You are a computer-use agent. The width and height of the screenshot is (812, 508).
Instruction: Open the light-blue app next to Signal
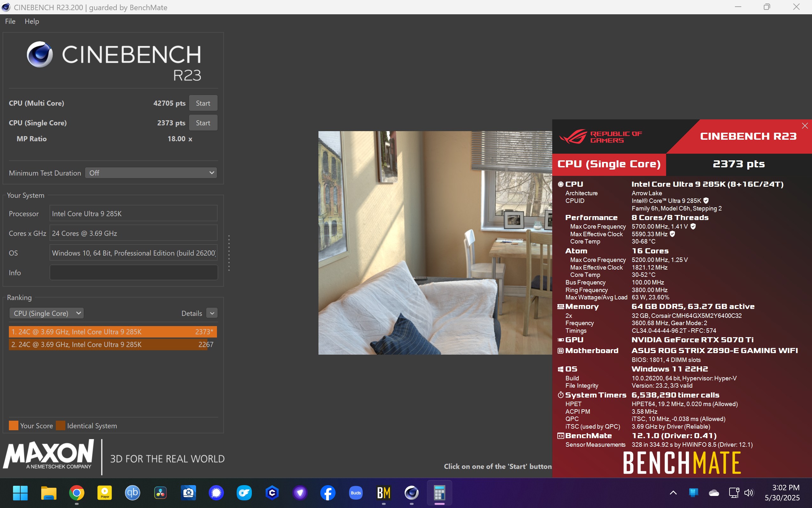pyautogui.click(x=244, y=493)
